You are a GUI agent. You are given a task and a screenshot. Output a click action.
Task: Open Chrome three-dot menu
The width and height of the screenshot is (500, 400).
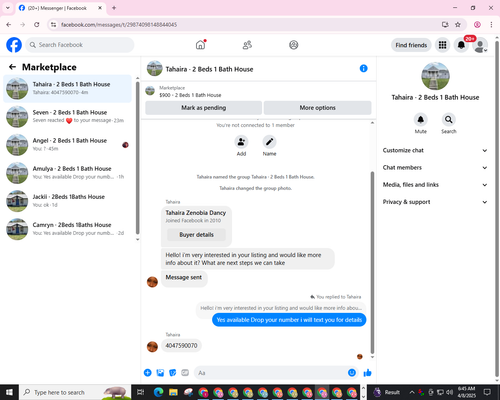pos(491,24)
